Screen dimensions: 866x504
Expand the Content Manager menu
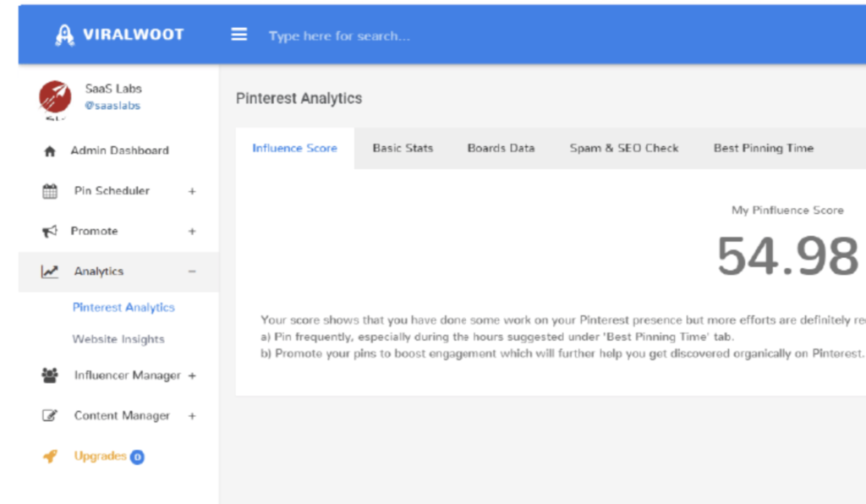point(194,415)
